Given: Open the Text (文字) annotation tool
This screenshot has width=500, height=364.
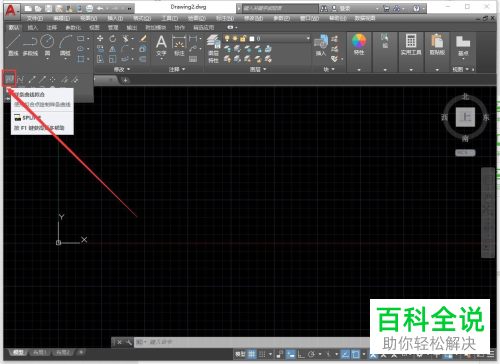Looking at the screenshot, I should (161, 45).
